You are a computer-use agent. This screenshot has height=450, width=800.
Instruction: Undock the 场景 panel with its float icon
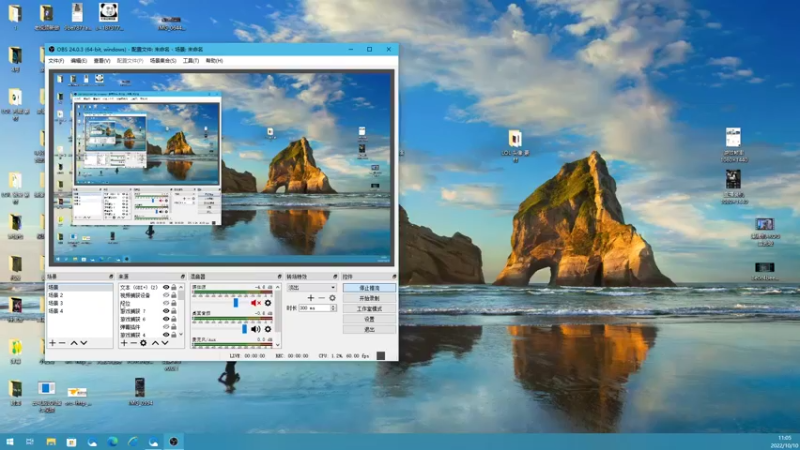click(x=111, y=277)
